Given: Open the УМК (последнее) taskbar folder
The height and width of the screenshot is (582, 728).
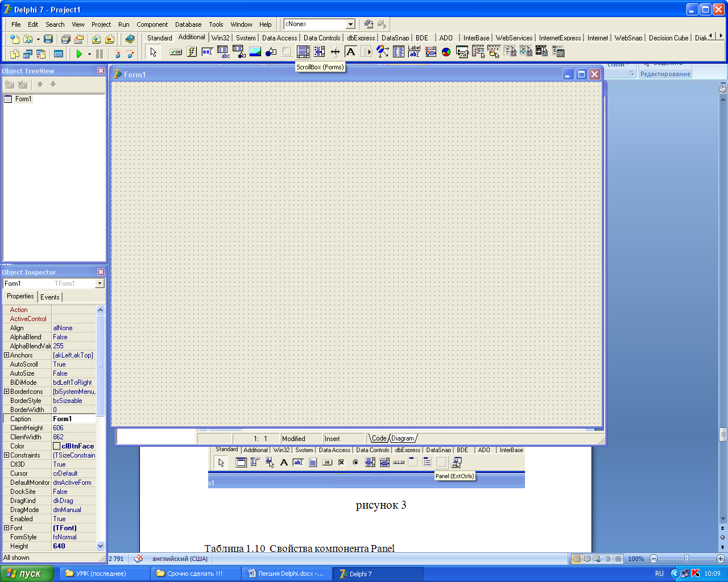Looking at the screenshot, I should pos(105,573).
